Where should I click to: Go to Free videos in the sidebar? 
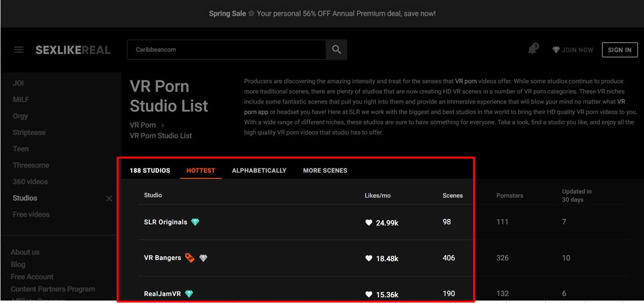point(31,214)
